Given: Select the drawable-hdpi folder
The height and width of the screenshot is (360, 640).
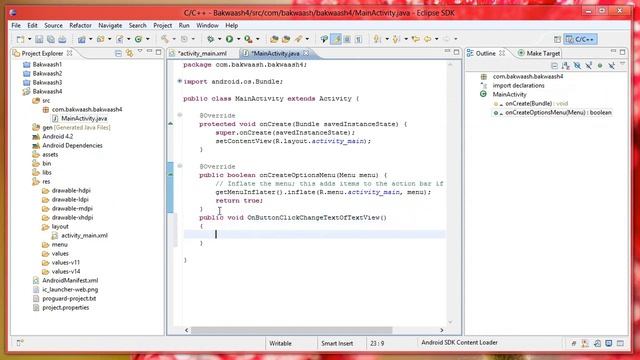Looking at the screenshot, I should [71, 191].
